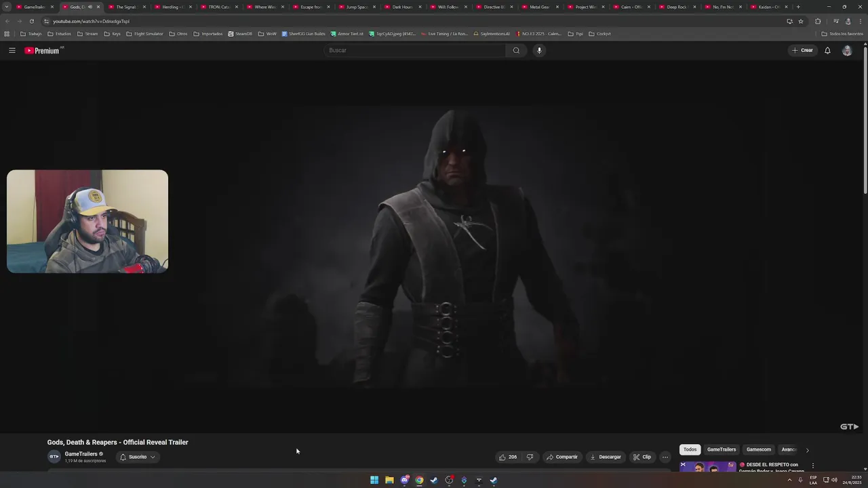Open Stream bookmarks folder
Screen dimensions: 868x488
(87, 33)
